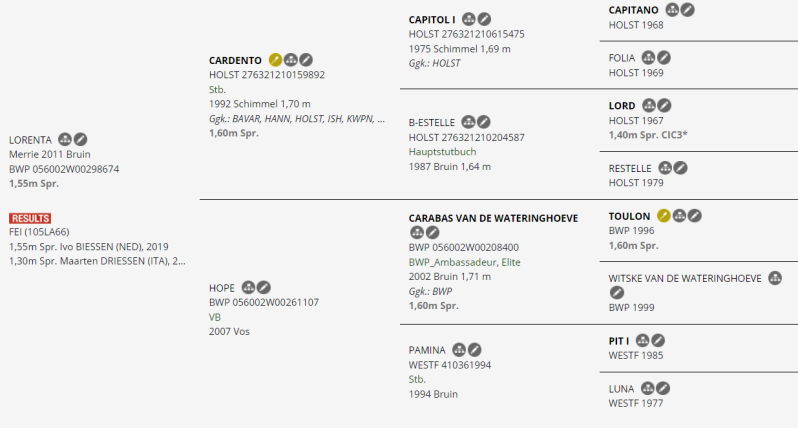Open the pedigree tree icon for LORENTA
This screenshot has width=798, height=428.
pyautogui.click(x=65, y=139)
